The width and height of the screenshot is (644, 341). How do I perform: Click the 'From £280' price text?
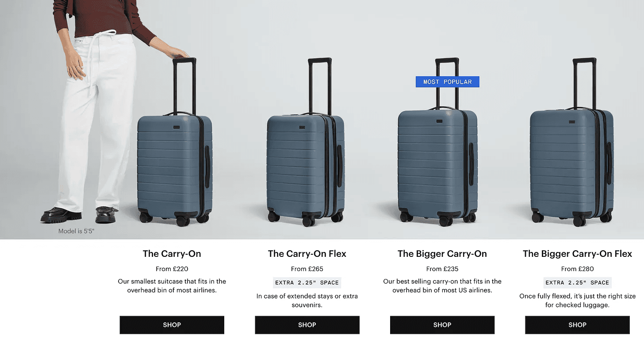pyautogui.click(x=577, y=269)
